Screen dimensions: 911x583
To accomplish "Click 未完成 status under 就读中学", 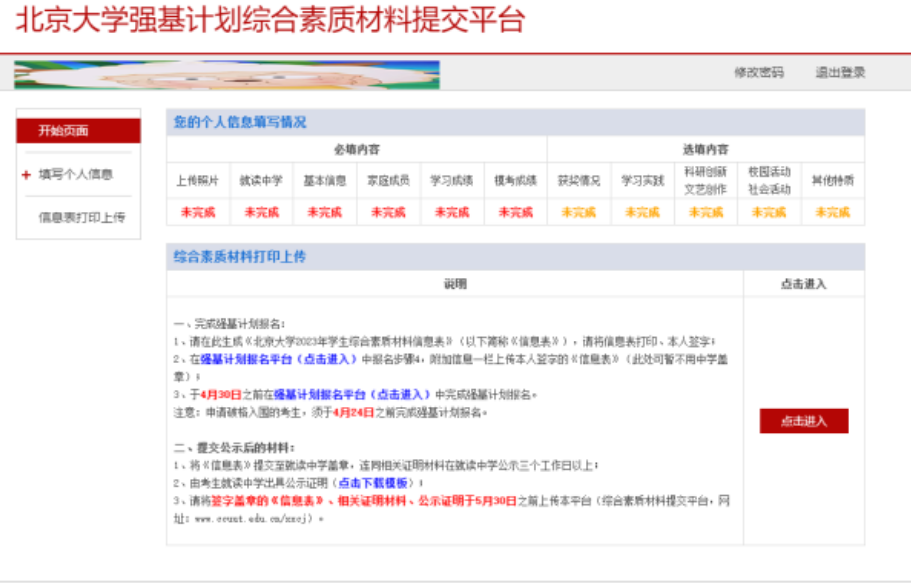I will 261,212.
